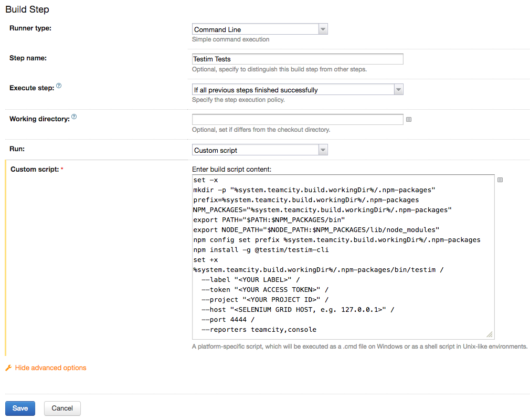
Task: Click the 'npm install -g @testim/testim-cli' line
Action: (261, 249)
